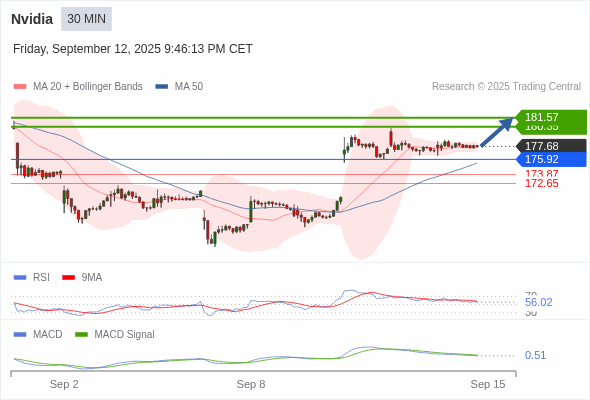590x400 pixels.
Task: Click the 173.87 red support label
Action: pos(542,174)
